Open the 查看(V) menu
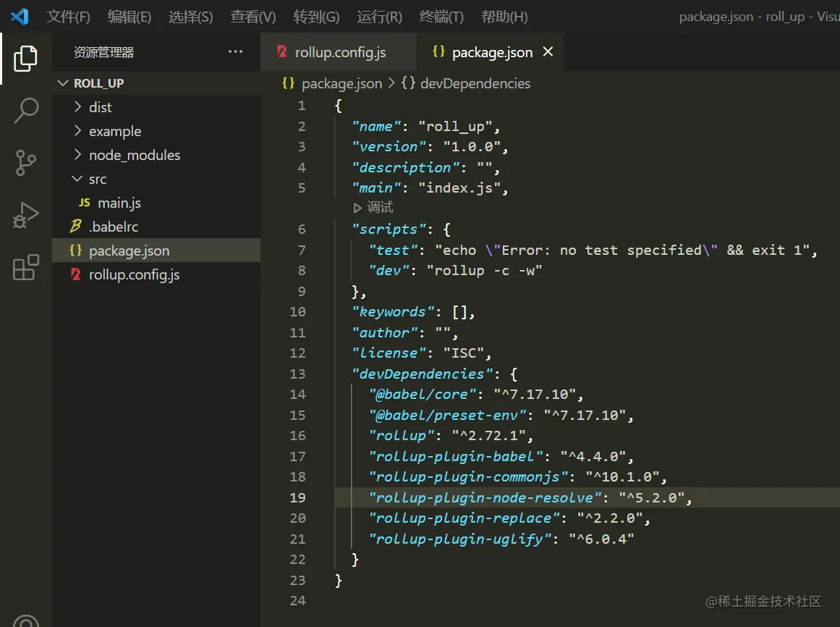This screenshot has width=840, height=627. pos(253,17)
